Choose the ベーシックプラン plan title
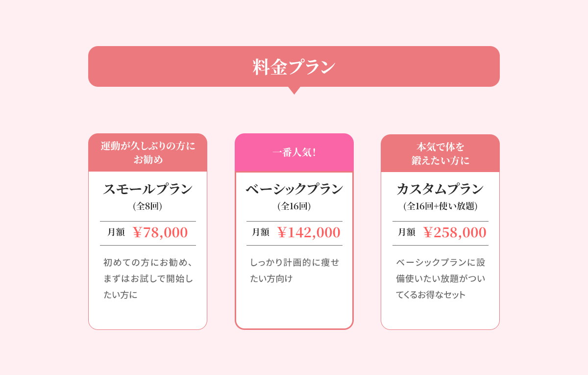 (x=294, y=189)
